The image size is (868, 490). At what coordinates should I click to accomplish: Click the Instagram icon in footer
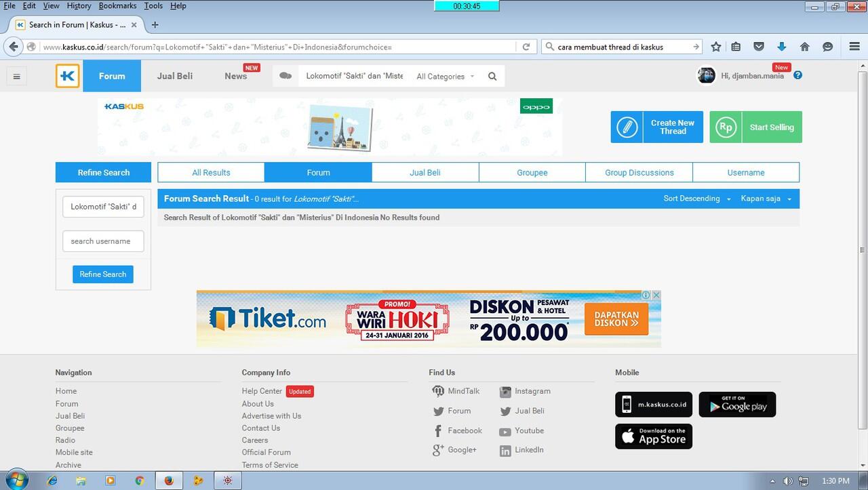pos(505,392)
